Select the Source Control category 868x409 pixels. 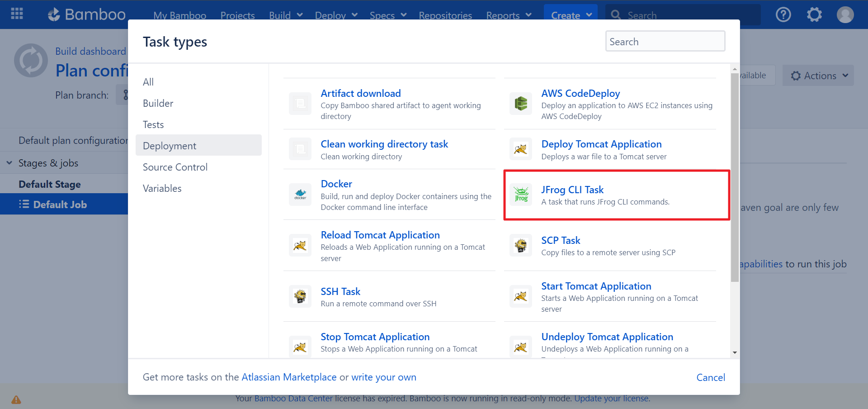[198, 167]
